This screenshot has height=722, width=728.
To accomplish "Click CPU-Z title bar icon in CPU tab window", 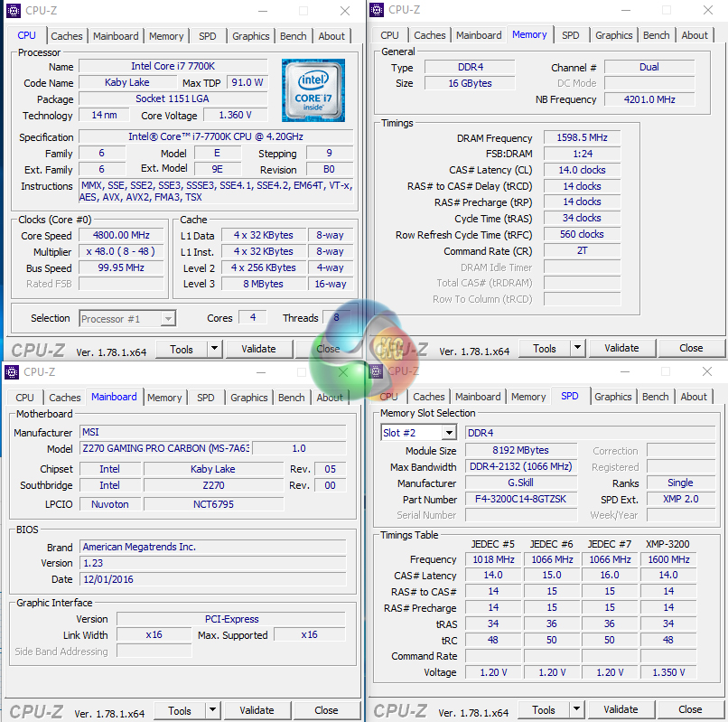I will [x=13, y=11].
